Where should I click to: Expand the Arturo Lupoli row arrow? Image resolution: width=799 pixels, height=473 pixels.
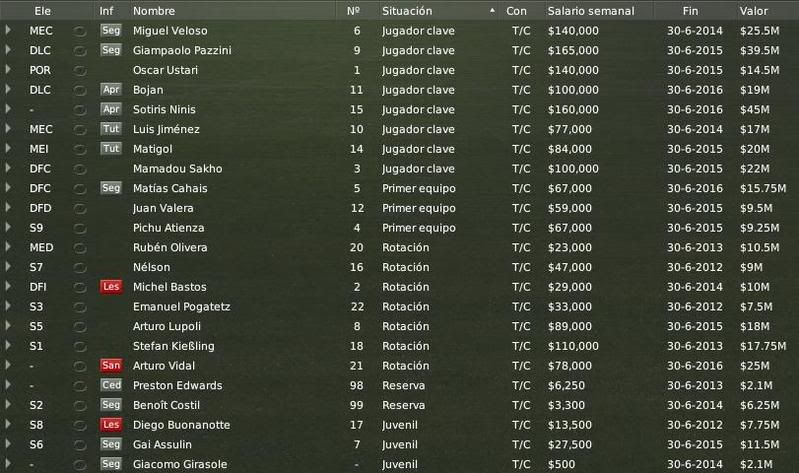[8, 326]
